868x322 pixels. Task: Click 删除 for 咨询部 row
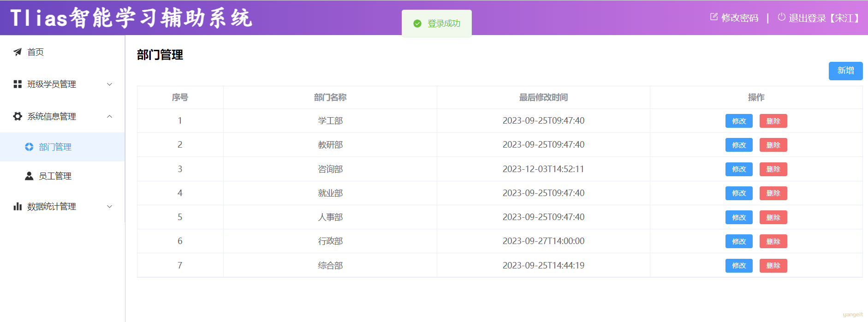pyautogui.click(x=773, y=169)
